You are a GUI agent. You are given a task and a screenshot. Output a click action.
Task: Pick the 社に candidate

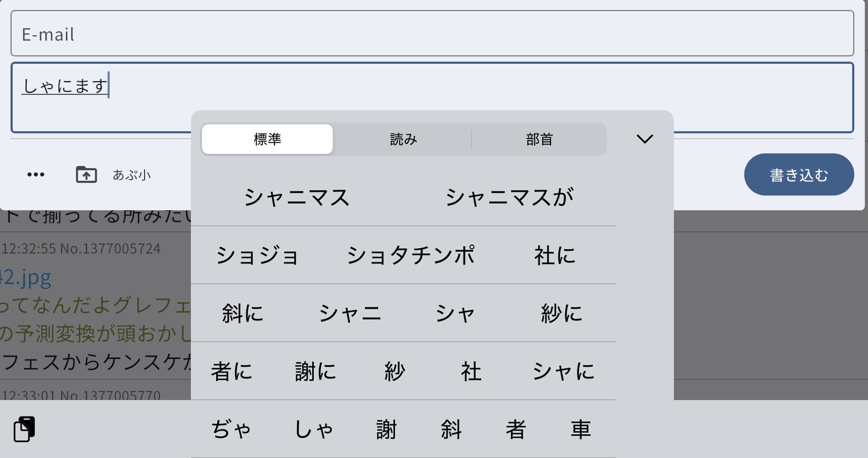[x=555, y=256]
